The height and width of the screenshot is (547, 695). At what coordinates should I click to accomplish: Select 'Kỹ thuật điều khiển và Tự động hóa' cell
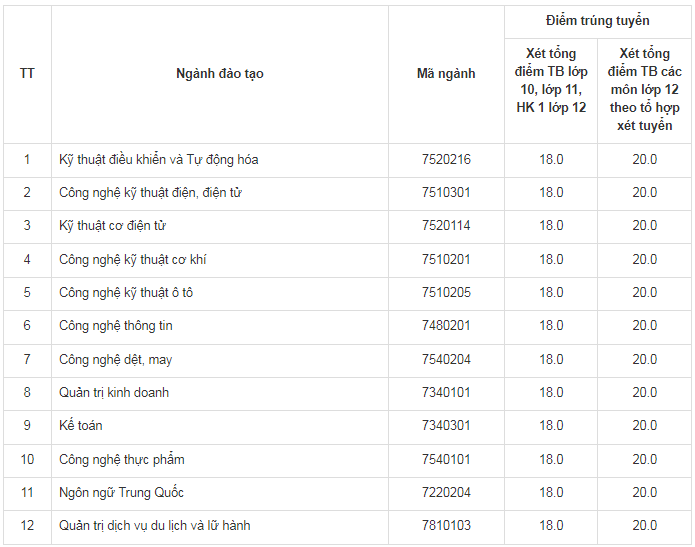[x=159, y=159]
